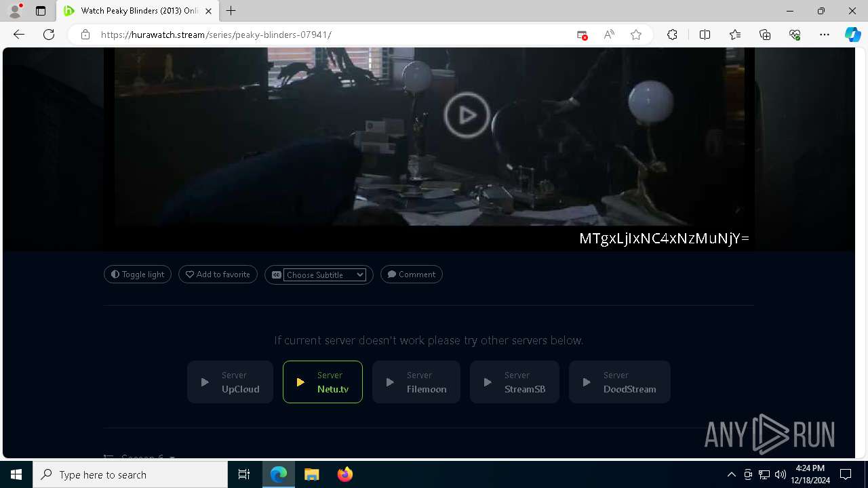Open Microsoft Edge from taskbar

[x=279, y=474]
